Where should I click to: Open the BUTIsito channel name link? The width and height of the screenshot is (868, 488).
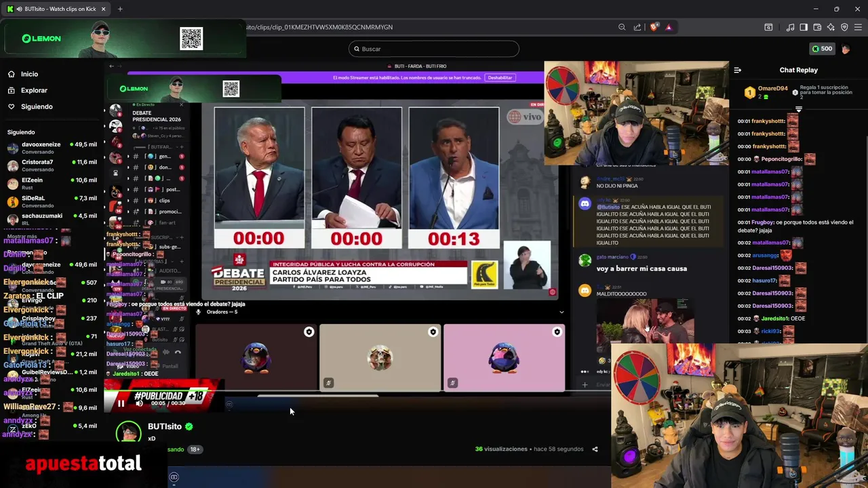click(165, 426)
